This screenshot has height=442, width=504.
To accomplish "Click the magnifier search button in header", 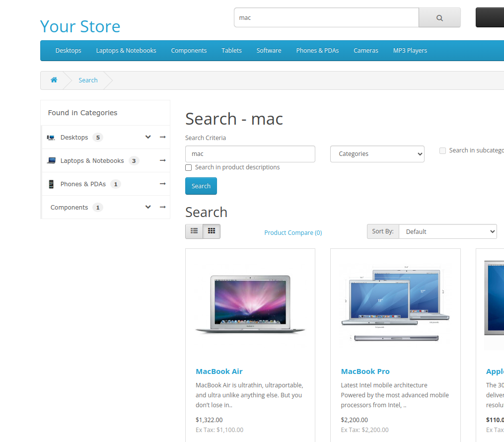I will click(x=439, y=18).
